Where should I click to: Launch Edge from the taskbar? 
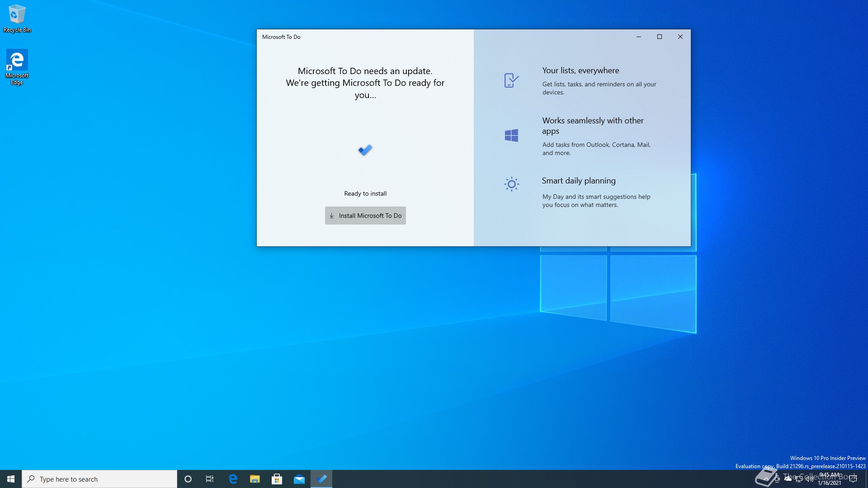point(233,479)
